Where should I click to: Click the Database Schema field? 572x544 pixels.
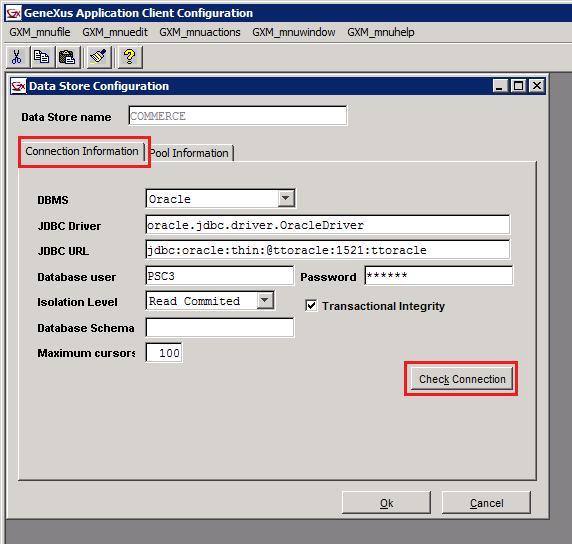pyautogui.click(x=220, y=327)
